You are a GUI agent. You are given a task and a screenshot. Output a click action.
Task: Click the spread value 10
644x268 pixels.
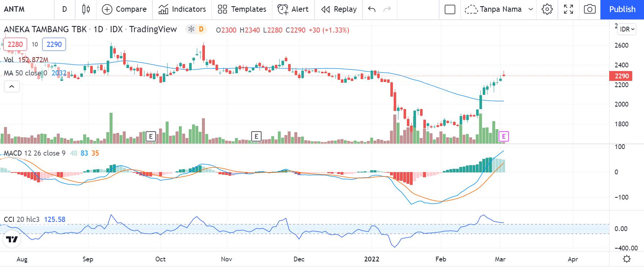coord(35,44)
